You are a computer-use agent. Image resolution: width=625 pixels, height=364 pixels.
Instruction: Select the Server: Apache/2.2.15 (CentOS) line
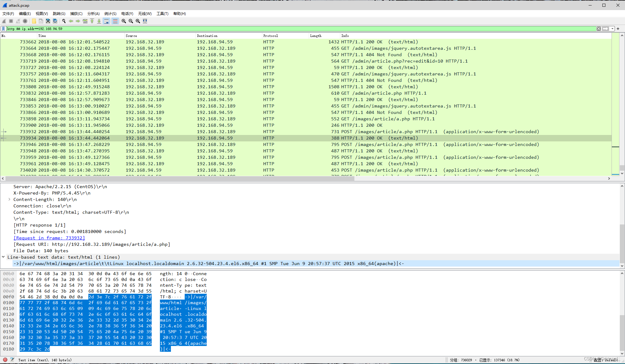tap(60, 187)
